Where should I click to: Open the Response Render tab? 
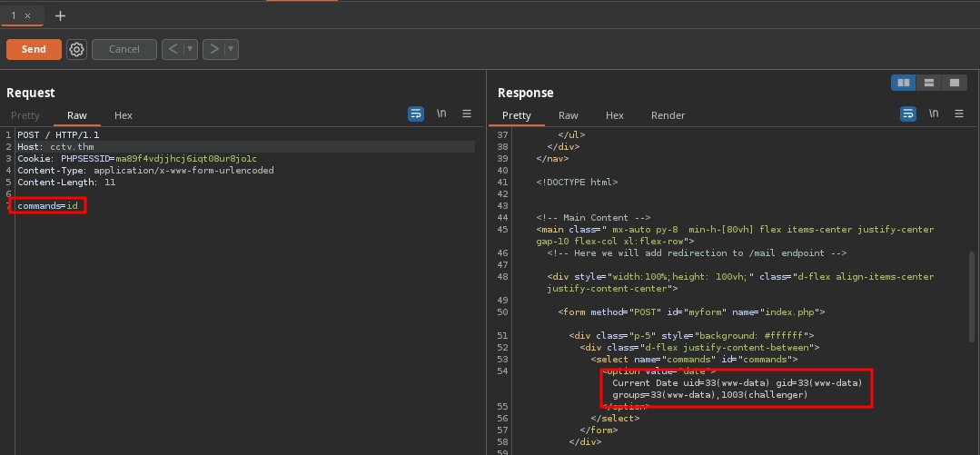668,115
